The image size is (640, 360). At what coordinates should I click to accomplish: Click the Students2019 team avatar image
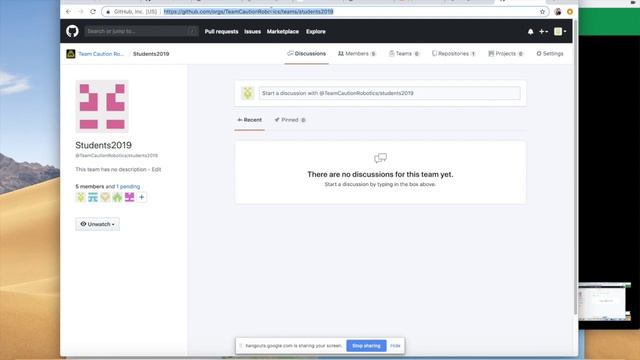pos(102,106)
